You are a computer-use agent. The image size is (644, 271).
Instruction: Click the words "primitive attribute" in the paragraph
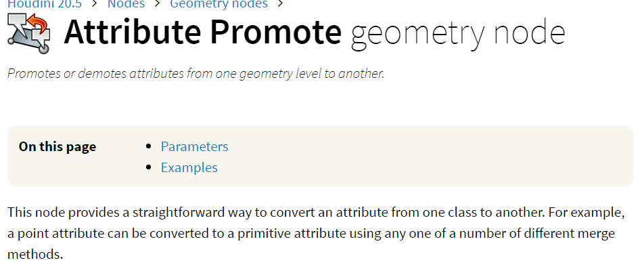click(292, 234)
